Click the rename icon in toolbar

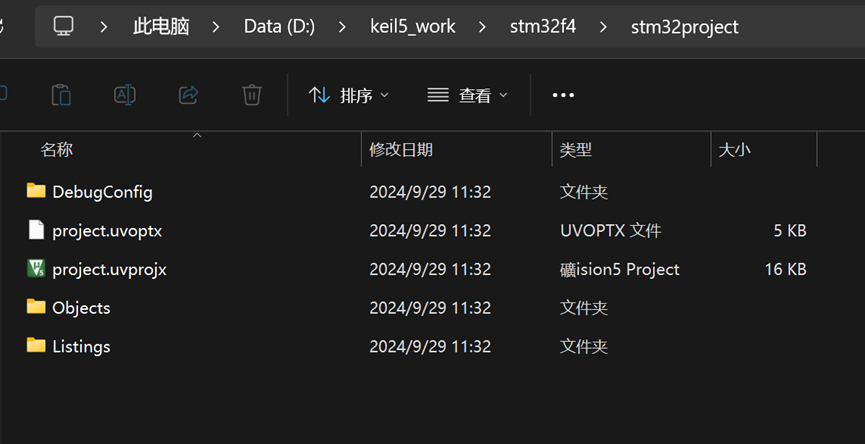(x=125, y=95)
